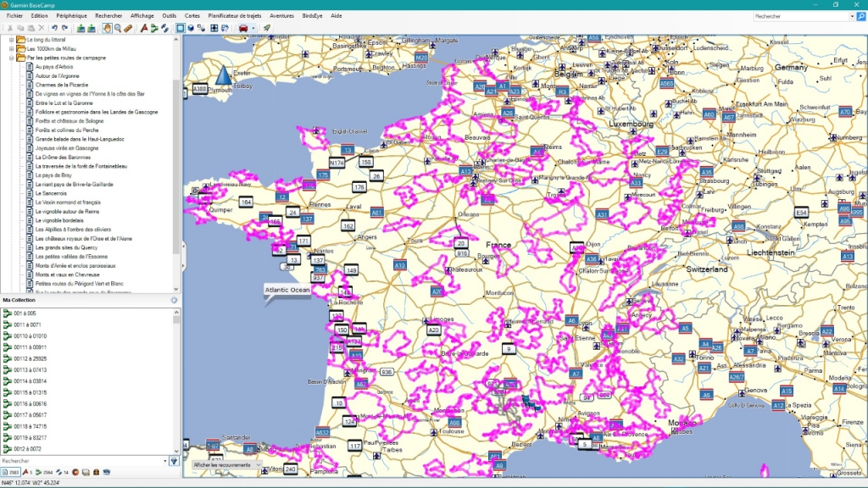Select route '00116 à 00616'
The height and width of the screenshot is (488, 868).
(30, 404)
